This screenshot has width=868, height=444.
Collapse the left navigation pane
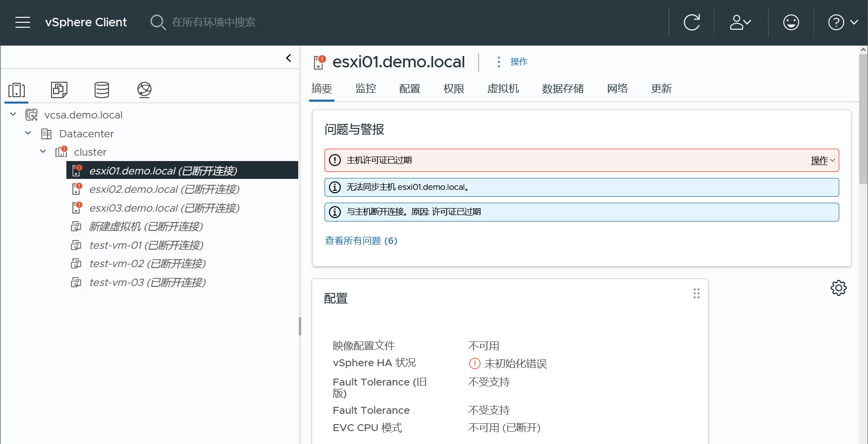click(x=289, y=58)
